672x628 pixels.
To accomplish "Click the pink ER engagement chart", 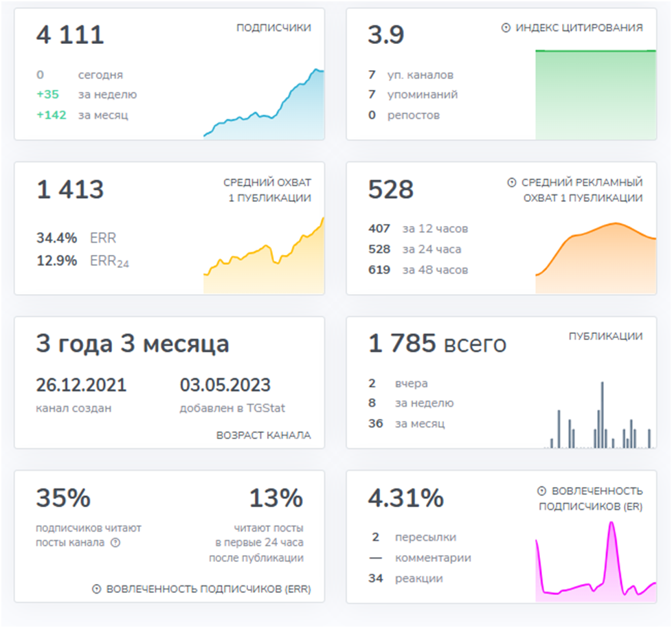I will click(596, 561).
